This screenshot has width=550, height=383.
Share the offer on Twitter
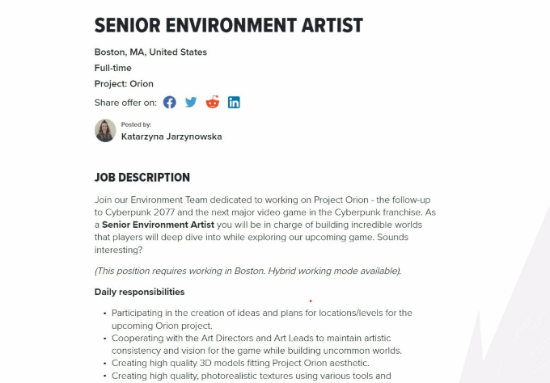(x=191, y=102)
